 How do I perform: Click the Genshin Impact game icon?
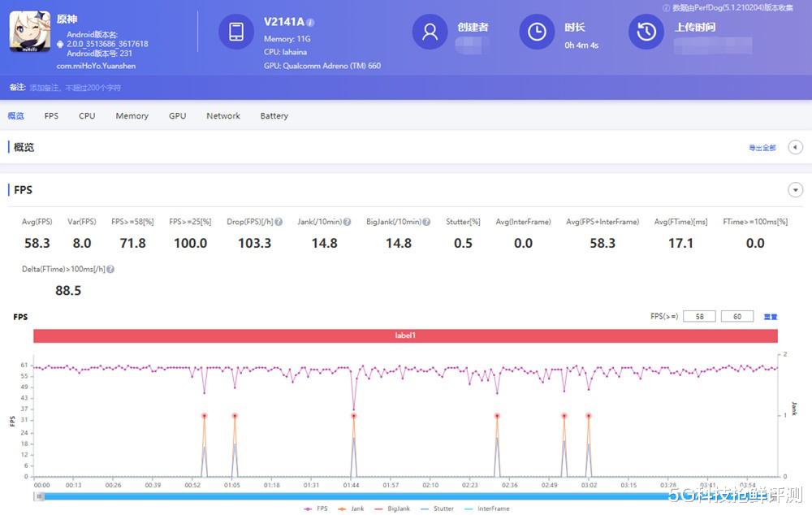(x=29, y=32)
